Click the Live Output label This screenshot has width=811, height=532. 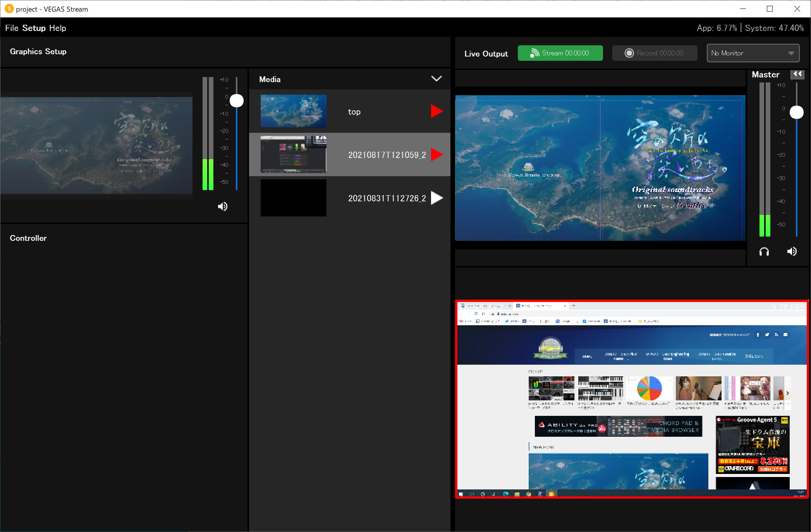(x=486, y=54)
